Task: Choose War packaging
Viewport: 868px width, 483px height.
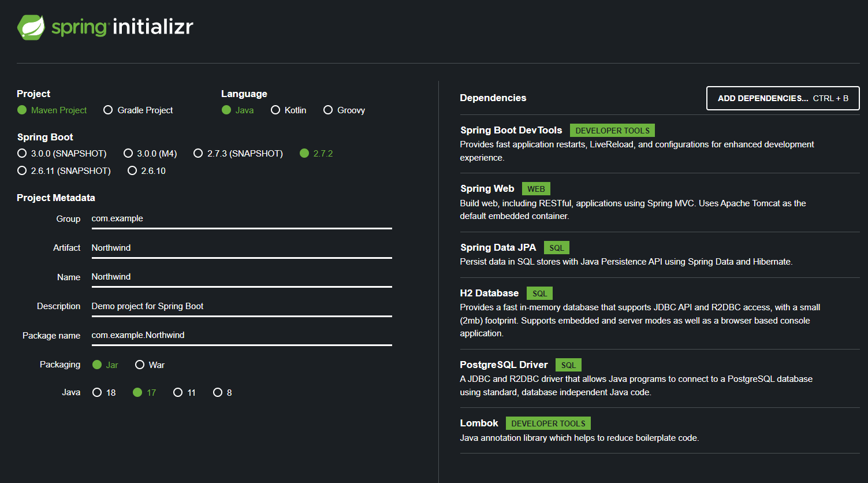Action: point(139,365)
